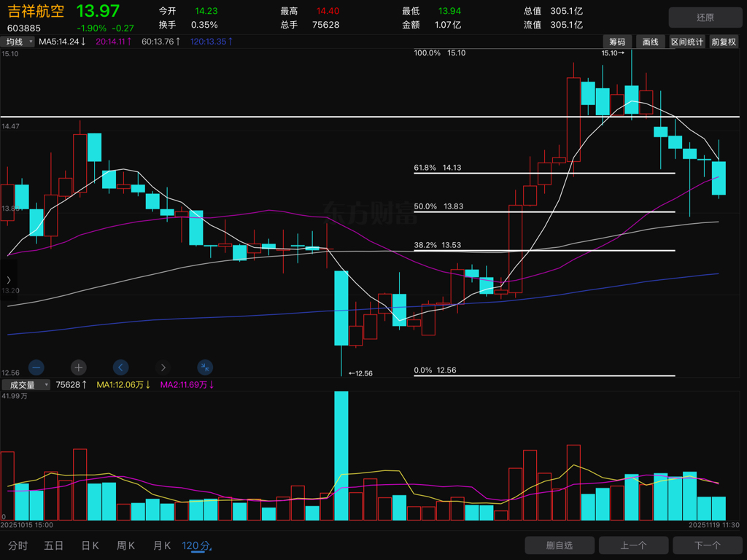
Task: Select the 100.0% 15.10 Fibonacci label
Action: pyautogui.click(x=439, y=52)
